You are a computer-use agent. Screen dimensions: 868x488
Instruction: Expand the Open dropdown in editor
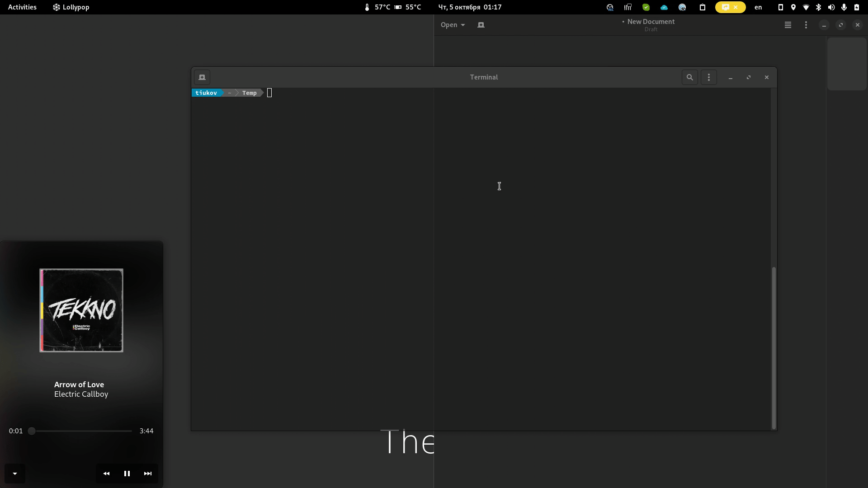(453, 25)
